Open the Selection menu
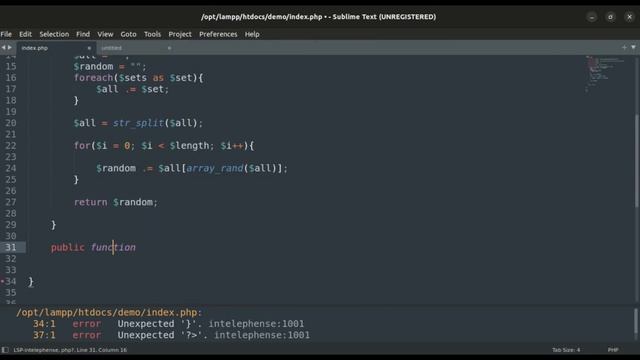Screen dimensions: 640x360 coord(54,34)
